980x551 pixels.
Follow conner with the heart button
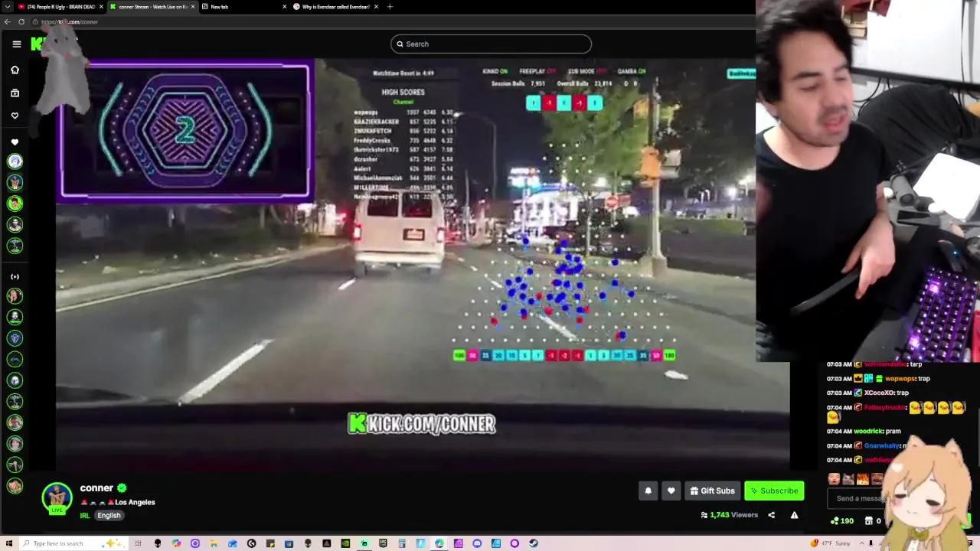(x=671, y=491)
